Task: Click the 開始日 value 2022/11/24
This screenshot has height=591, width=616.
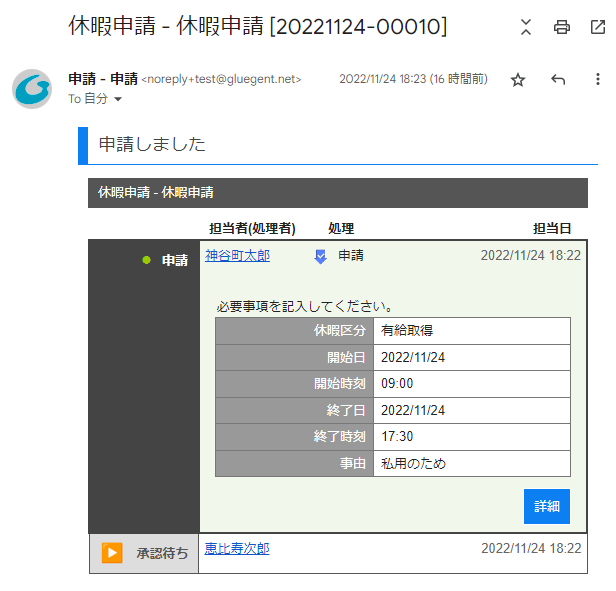Action: pos(472,357)
